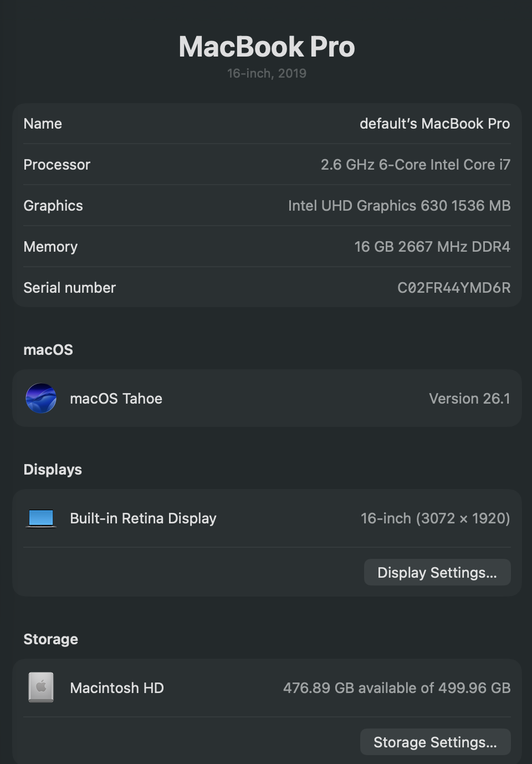The height and width of the screenshot is (764, 532).
Task: Click the Storage section heading
Action: tap(50, 639)
